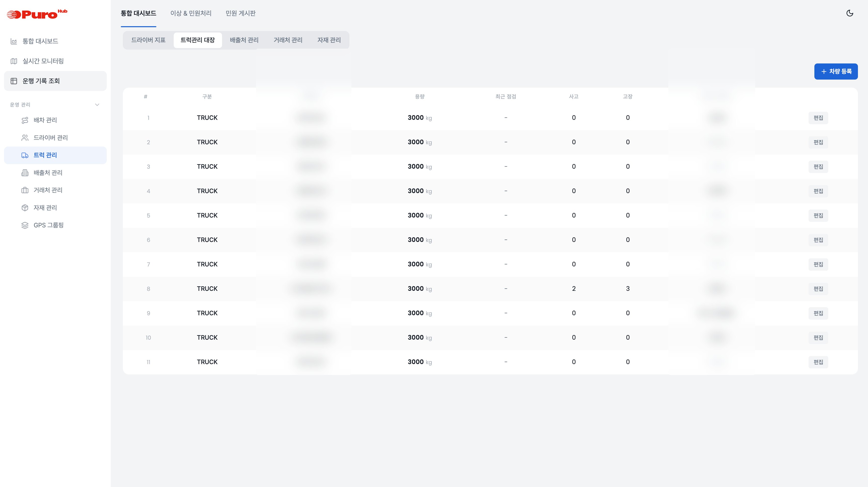Select the 트럭관리 대장 sub-tab
This screenshot has width=868, height=487.
(198, 40)
